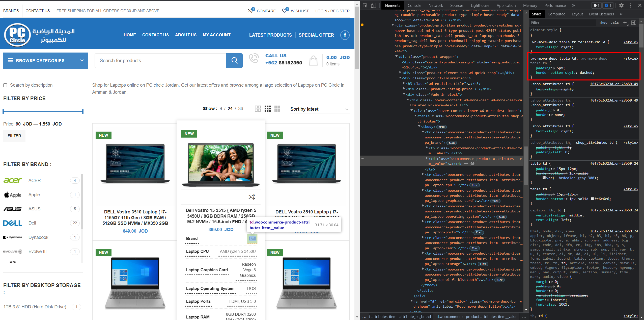Click the Styles Filter input field
Viewport: 644px width, 320px height.
point(563,22)
